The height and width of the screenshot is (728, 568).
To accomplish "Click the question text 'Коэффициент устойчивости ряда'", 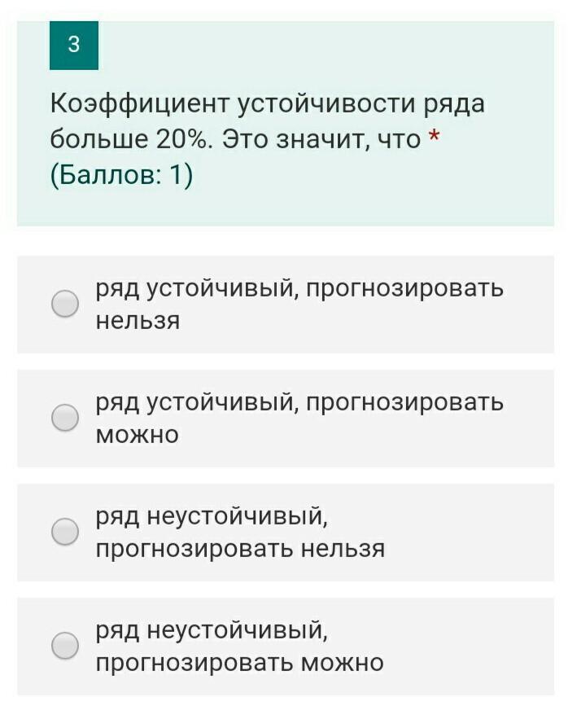I will 268,104.
